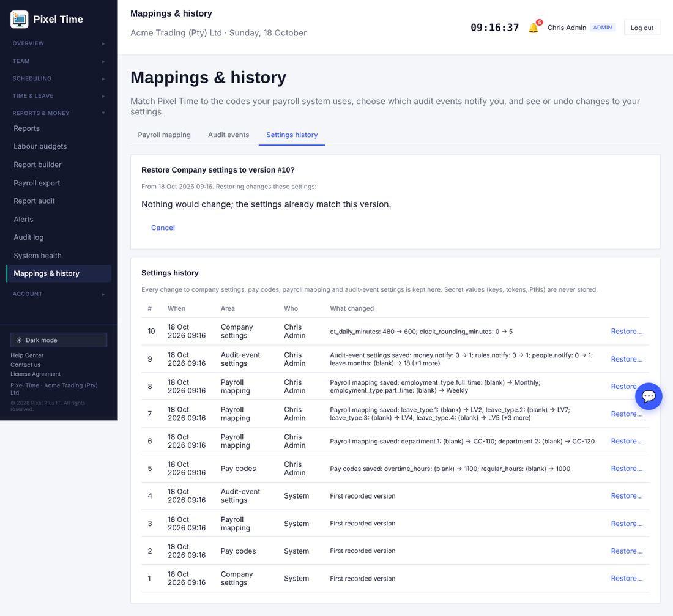
Task: Click the ADMIN role badge
Action: [x=603, y=28]
